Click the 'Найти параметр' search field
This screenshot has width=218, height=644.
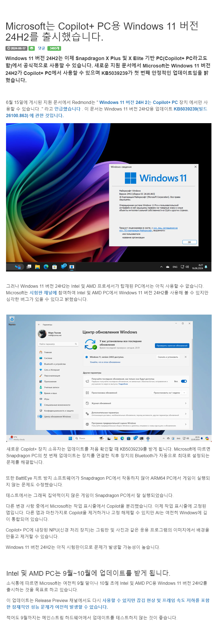coord(58,344)
